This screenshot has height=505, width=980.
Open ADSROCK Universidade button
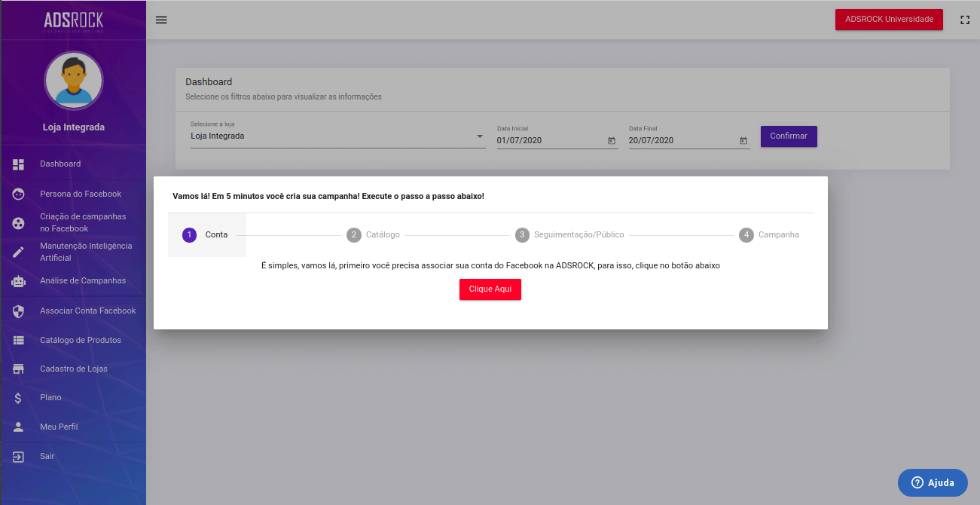pos(889,20)
